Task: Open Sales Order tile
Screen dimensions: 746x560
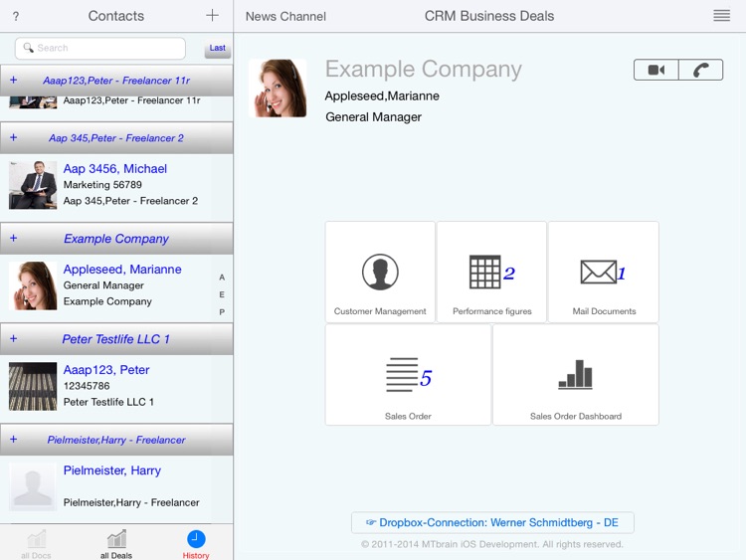Action: [408, 375]
